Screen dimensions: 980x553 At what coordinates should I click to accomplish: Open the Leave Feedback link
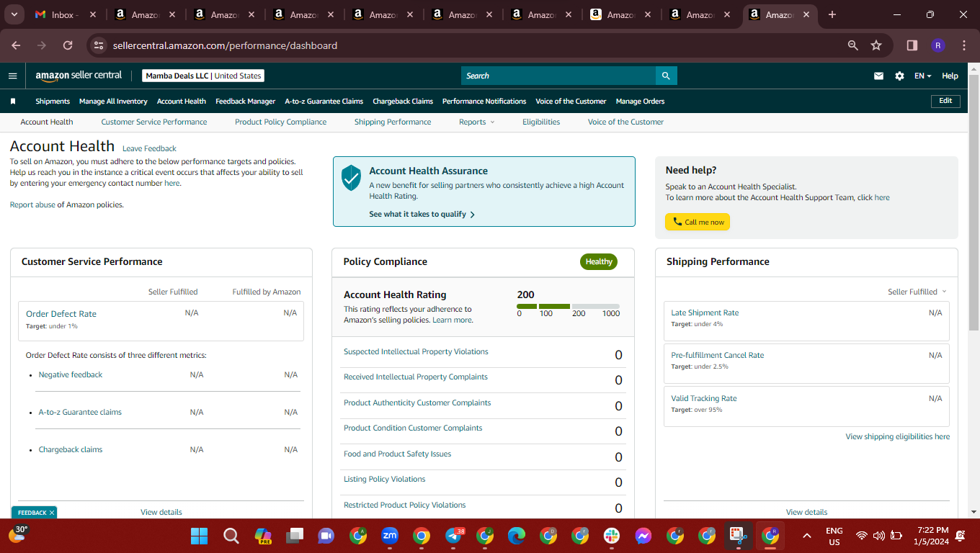[x=149, y=149]
